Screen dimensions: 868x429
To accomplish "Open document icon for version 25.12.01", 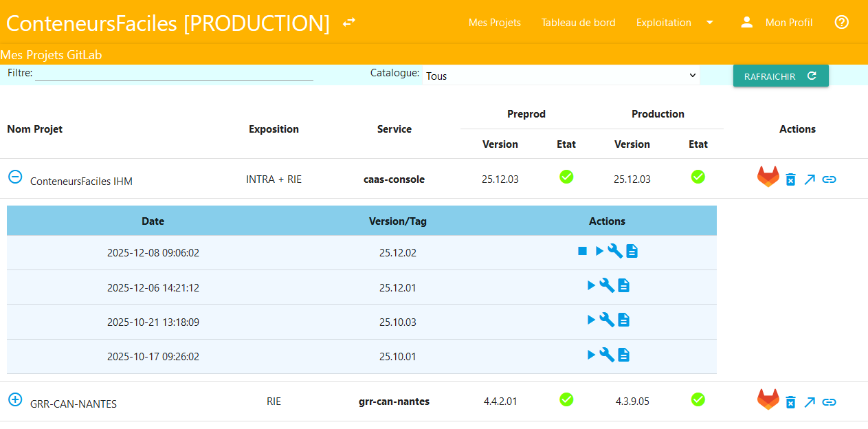I will coord(623,285).
